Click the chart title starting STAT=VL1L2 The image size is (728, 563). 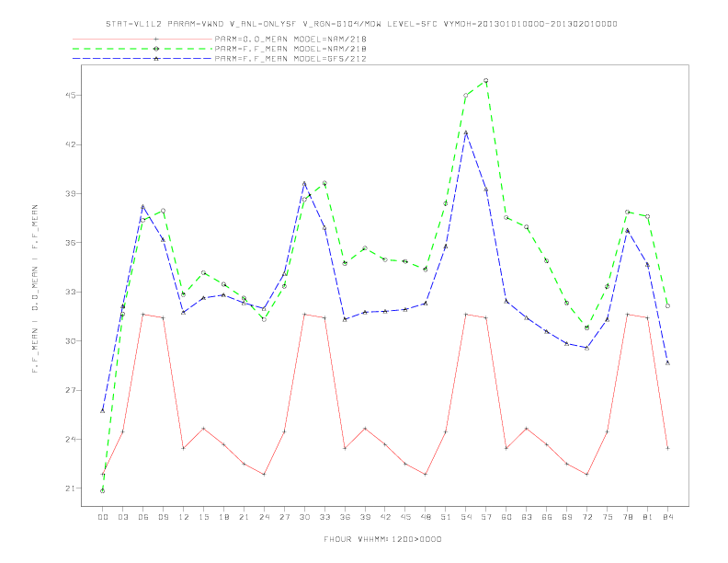pos(361,24)
